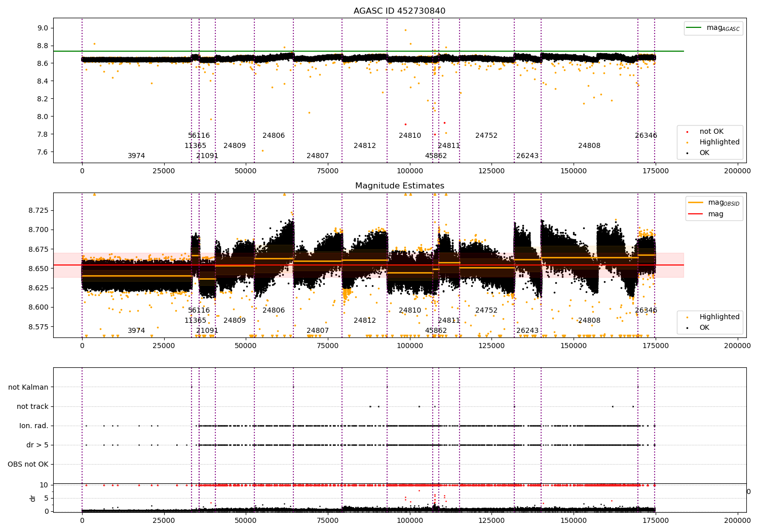
Task: Click obsid label 24807 in AGASC ID plot
Action: point(318,156)
